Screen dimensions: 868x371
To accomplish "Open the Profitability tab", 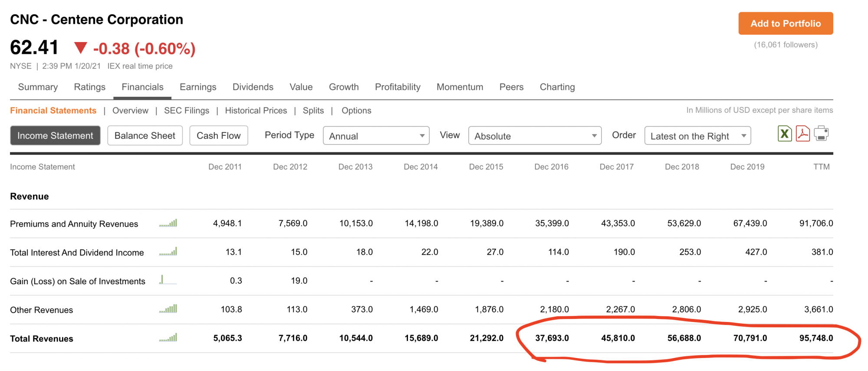I will [398, 87].
